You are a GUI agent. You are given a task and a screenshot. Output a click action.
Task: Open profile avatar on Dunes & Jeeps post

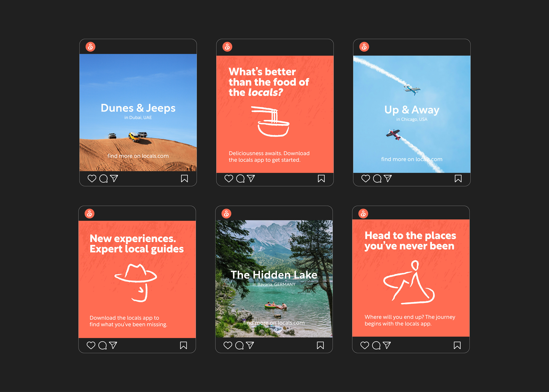[x=90, y=47]
